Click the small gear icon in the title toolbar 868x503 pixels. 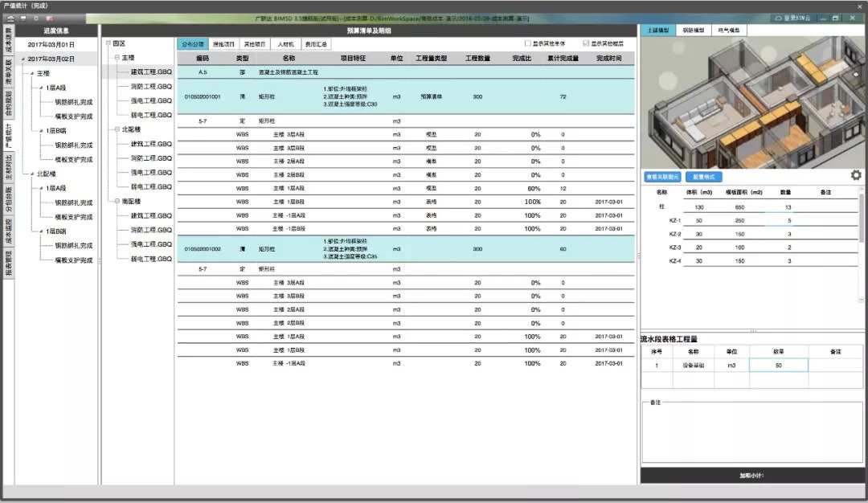pos(36,18)
